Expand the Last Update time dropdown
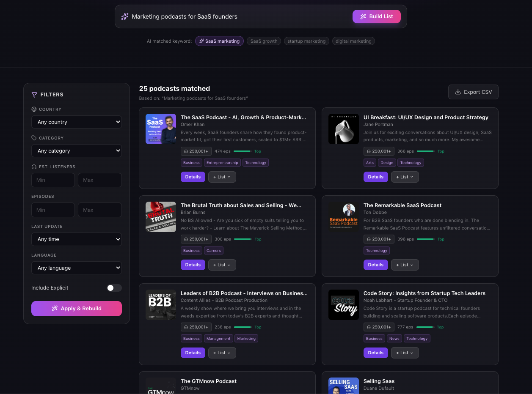This screenshot has height=394, width=532. click(77, 239)
